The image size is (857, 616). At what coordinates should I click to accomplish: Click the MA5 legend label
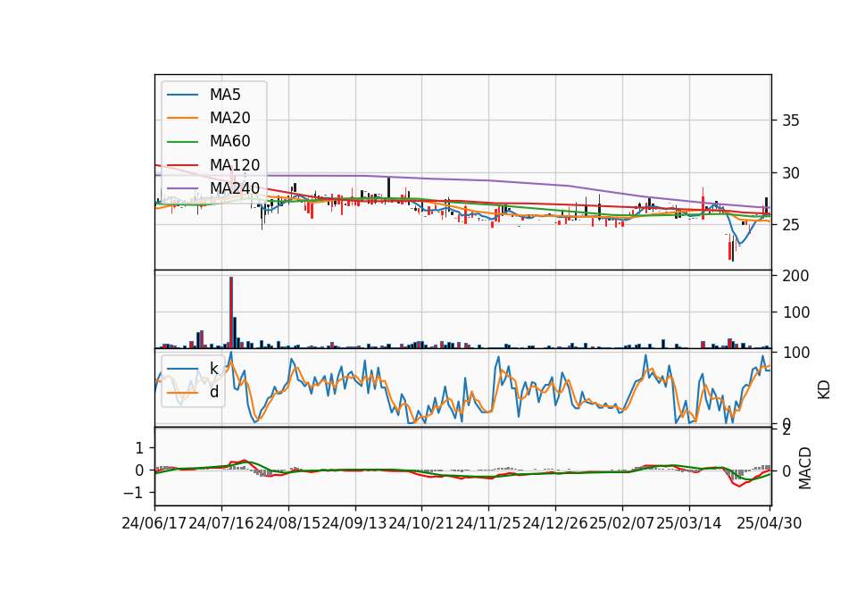225,95
